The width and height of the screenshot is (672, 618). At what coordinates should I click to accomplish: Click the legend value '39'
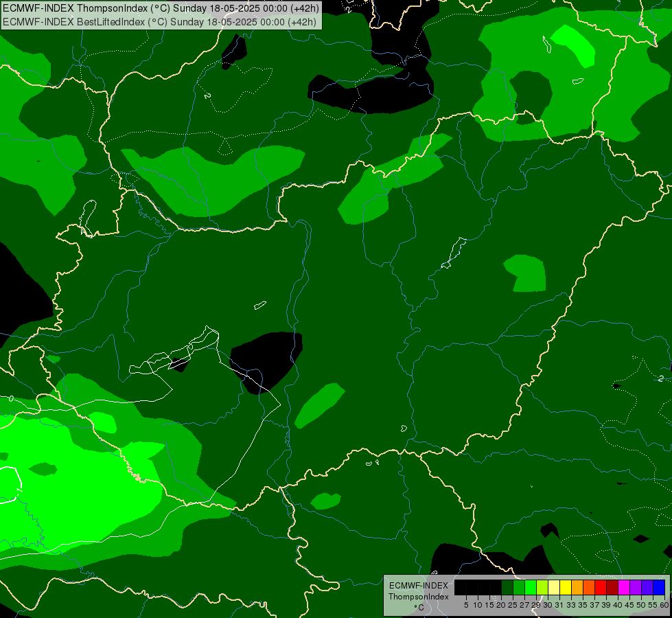(606, 605)
